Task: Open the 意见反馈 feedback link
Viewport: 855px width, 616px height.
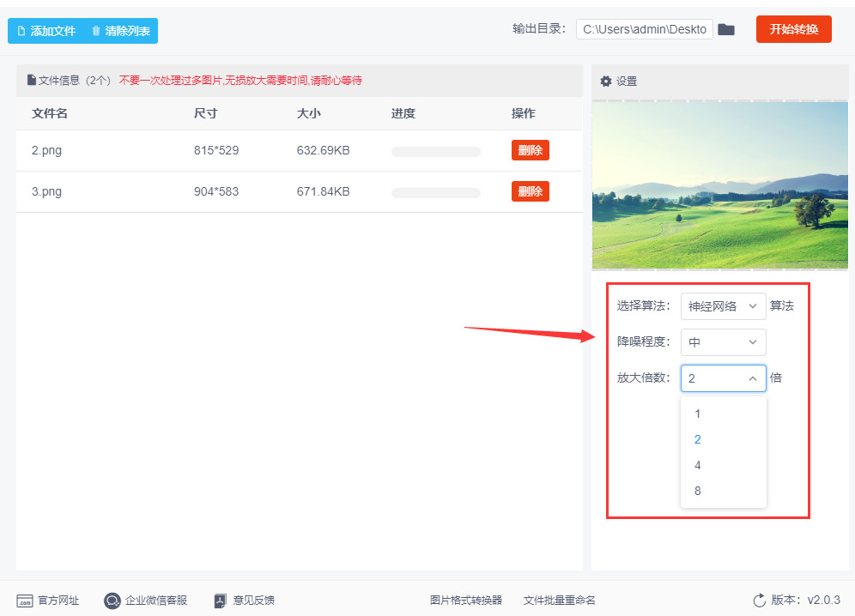Action: [x=253, y=601]
